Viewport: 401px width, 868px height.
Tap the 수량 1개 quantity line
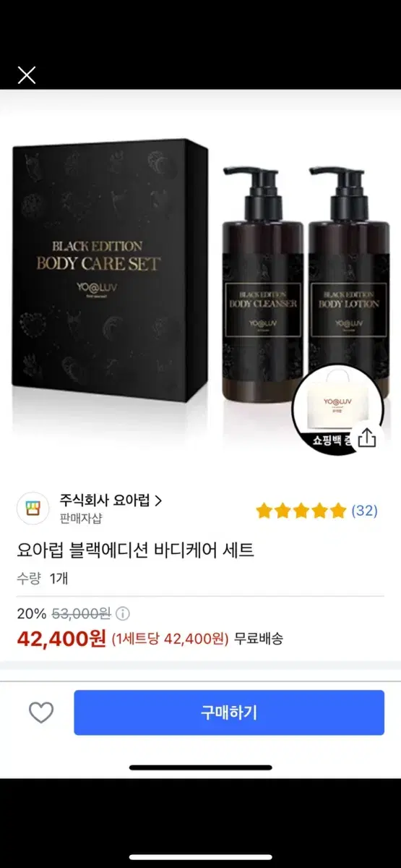pos(43,578)
